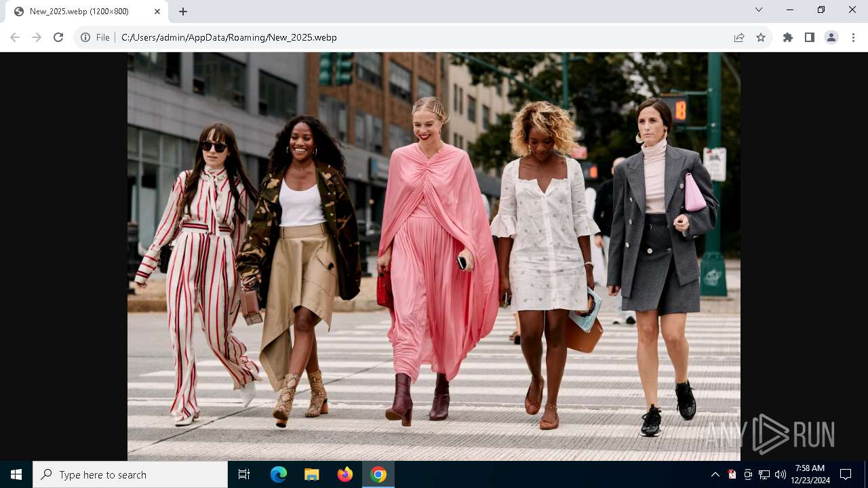
Task: Open File Explorer from the taskbar
Action: tap(312, 474)
